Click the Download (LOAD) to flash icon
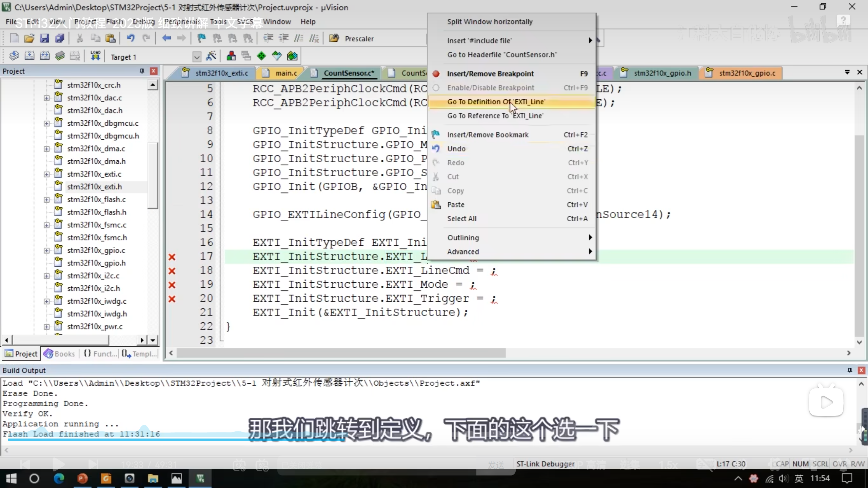The height and width of the screenshot is (488, 868). tap(95, 56)
